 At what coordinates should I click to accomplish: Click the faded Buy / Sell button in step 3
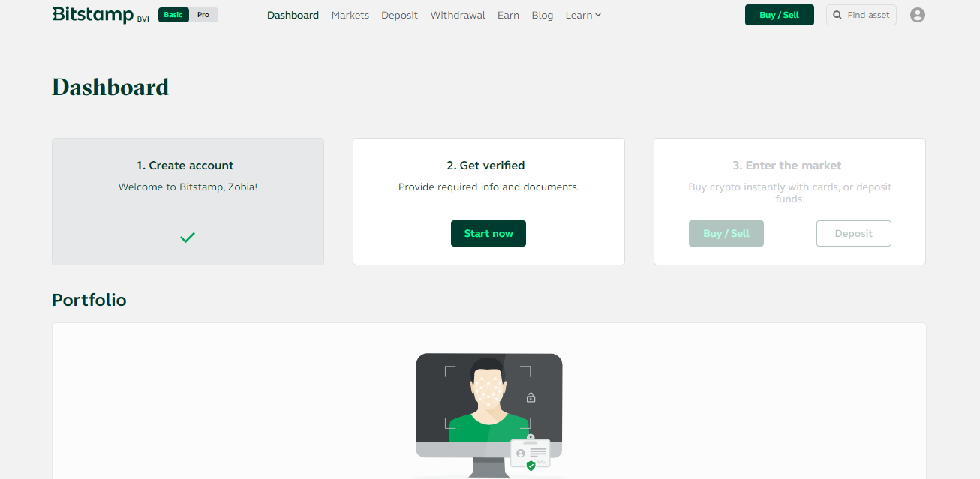tap(726, 233)
